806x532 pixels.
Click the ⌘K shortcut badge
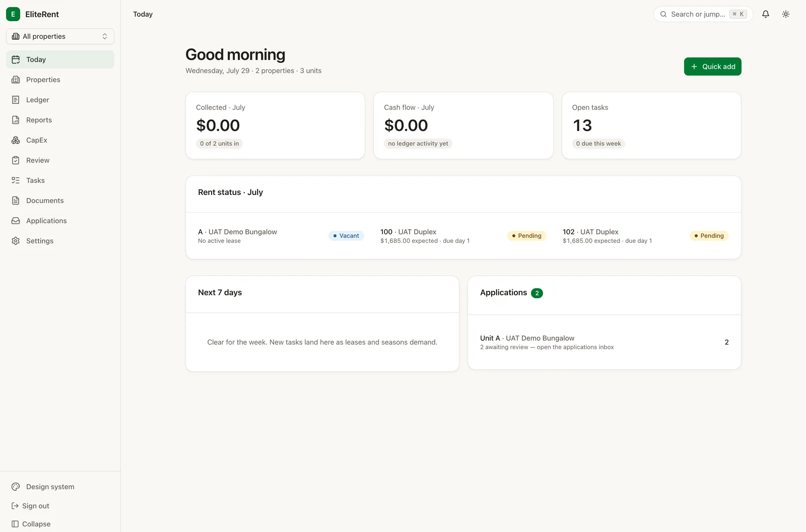[x=738, y=14]
